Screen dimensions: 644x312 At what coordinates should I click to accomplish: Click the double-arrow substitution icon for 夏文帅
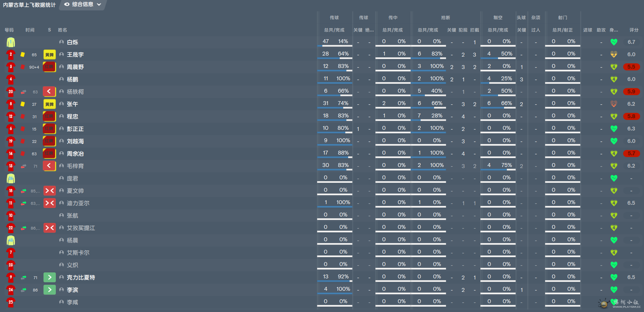tap(49, 191)
